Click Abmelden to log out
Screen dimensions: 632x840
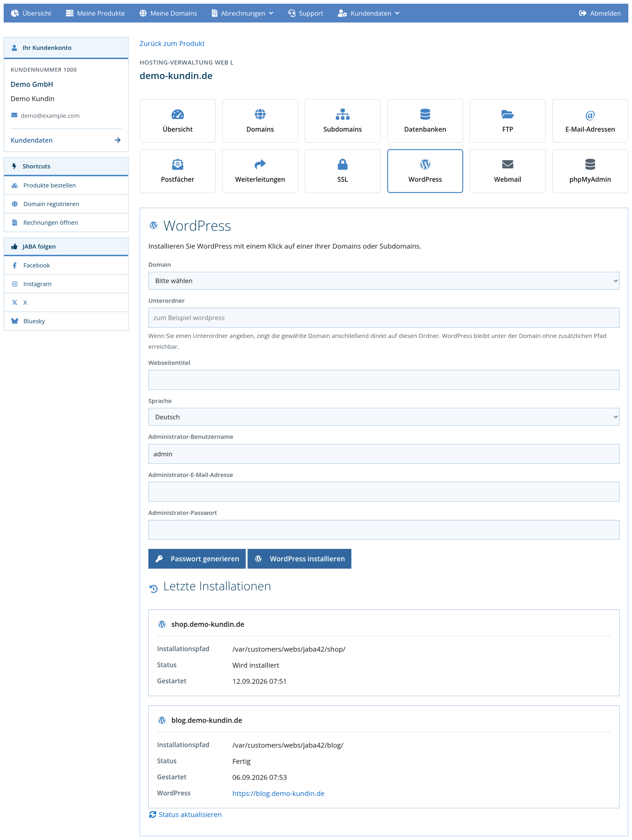[x=600, y=13]
